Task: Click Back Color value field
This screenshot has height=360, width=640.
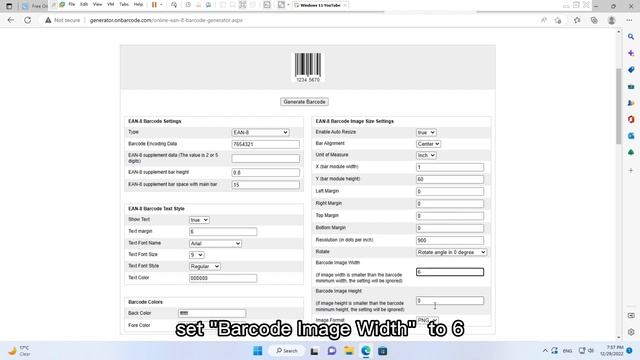Action: coord(212,313)
